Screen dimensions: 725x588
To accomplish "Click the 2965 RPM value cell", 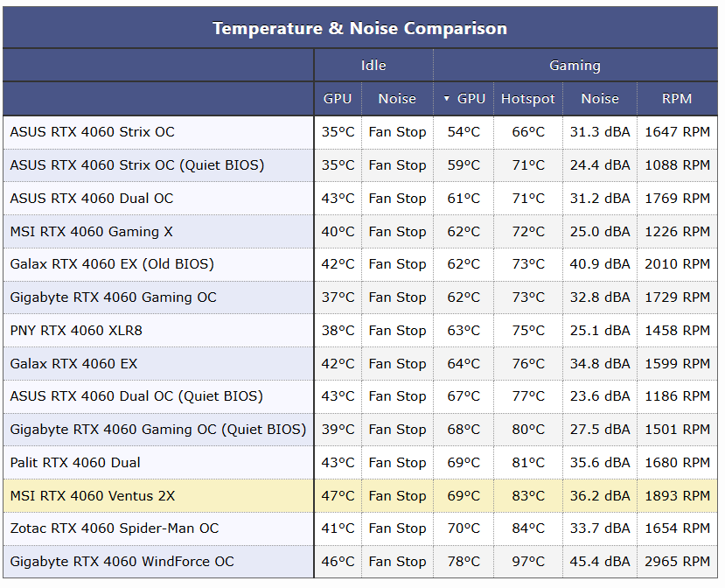I will click(677, 562).
